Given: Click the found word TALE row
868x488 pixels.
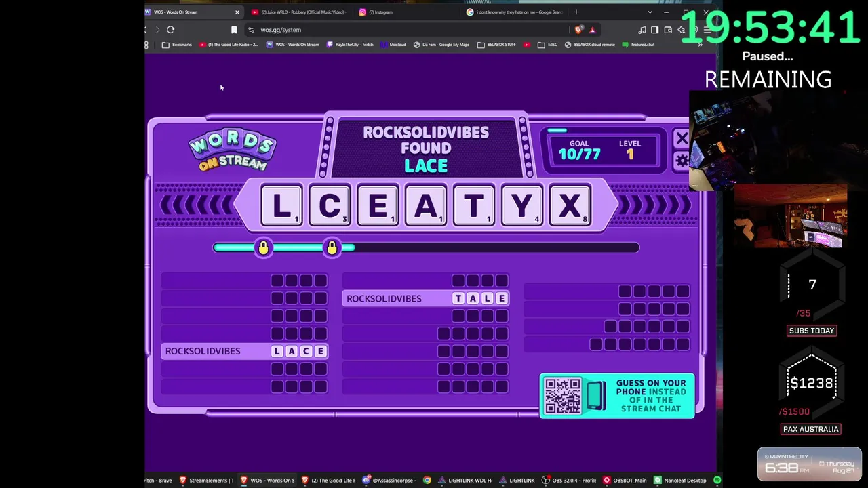Looking at the screenshot, I should tap(426, 298).
